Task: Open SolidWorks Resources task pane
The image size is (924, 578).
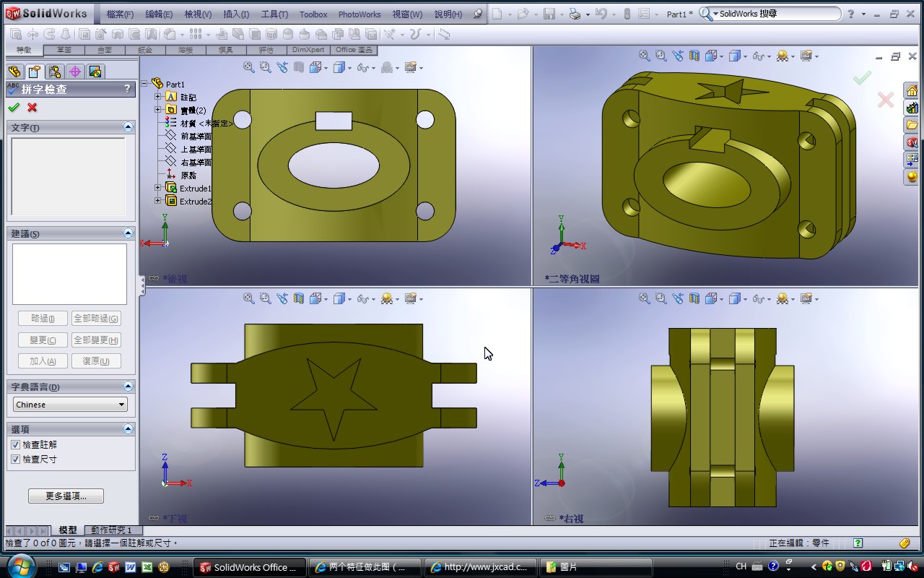Action: point(912,91)
